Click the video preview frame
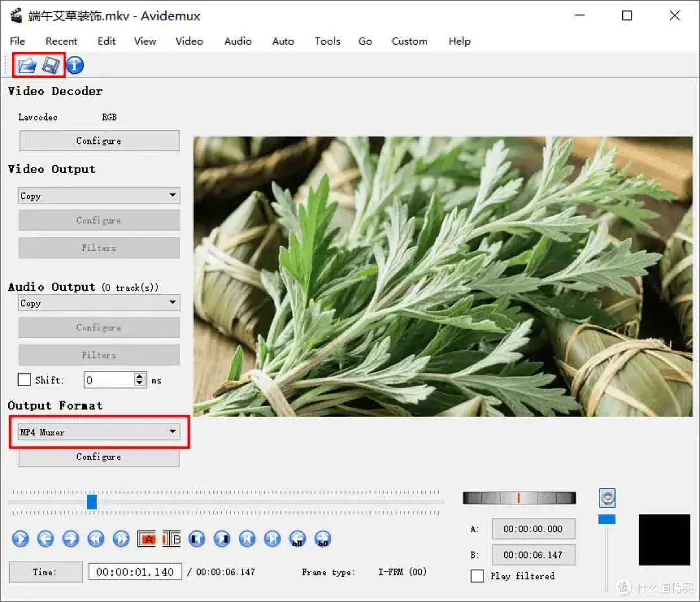Viewport: 700px width, 602px height. click(x=443, y=276)
